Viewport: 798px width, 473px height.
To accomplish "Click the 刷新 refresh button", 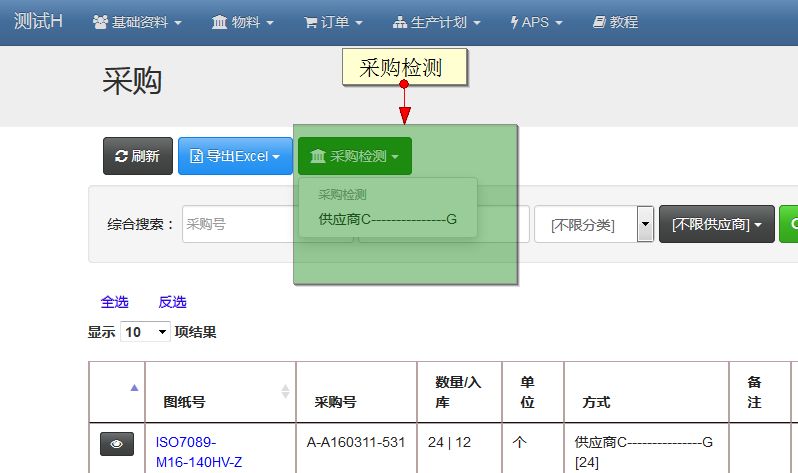I will (x=138, y=156).
